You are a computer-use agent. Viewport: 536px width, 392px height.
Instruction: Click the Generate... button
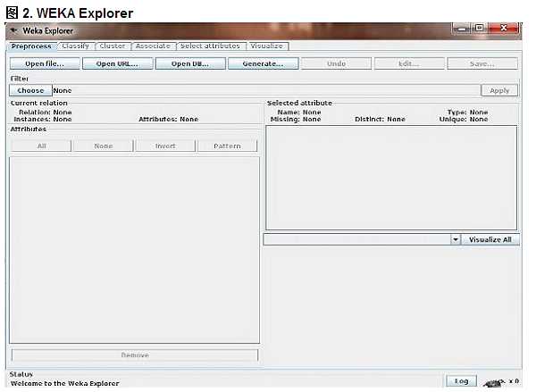pyautogui.click(x=263, y=63)
